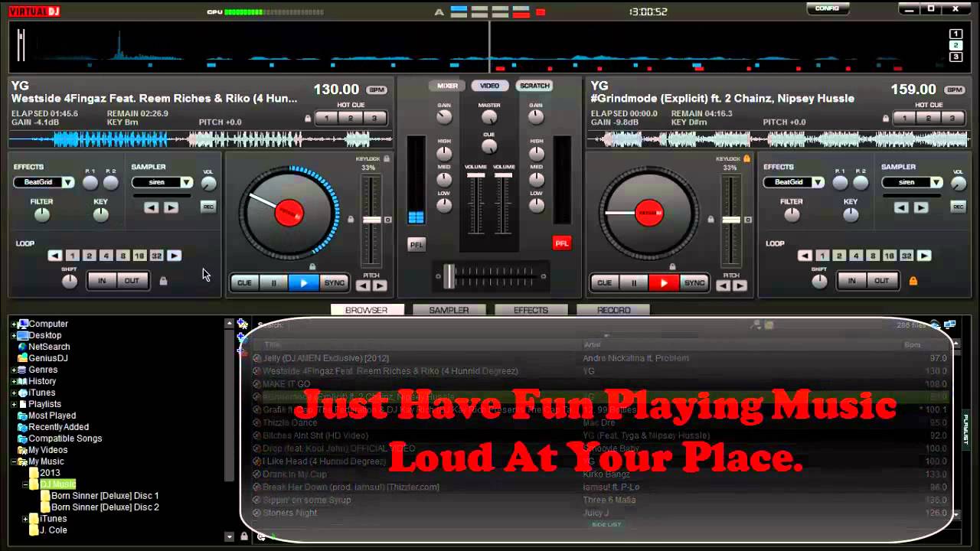
Task: Halve loop length with left arrow, left deck
Action: (x=55, y=256)
